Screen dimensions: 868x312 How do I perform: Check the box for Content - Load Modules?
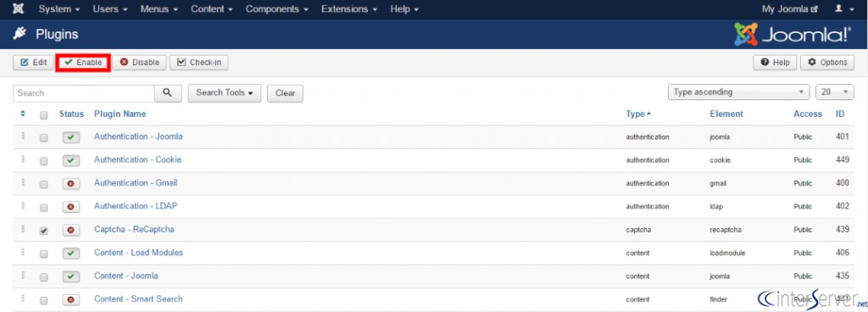pos(44,253)
